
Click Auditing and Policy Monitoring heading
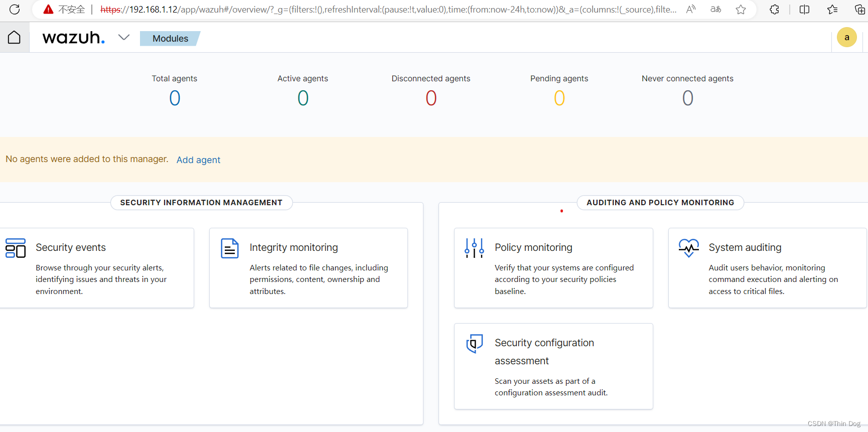660,203
